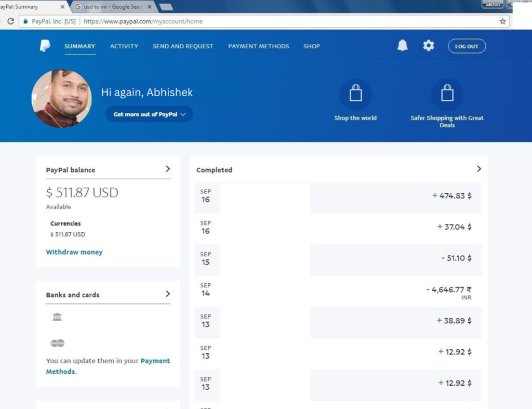Open the + 38.89 $ transaction
This screenshot has height=409, width=532.
tap(338, 322)
